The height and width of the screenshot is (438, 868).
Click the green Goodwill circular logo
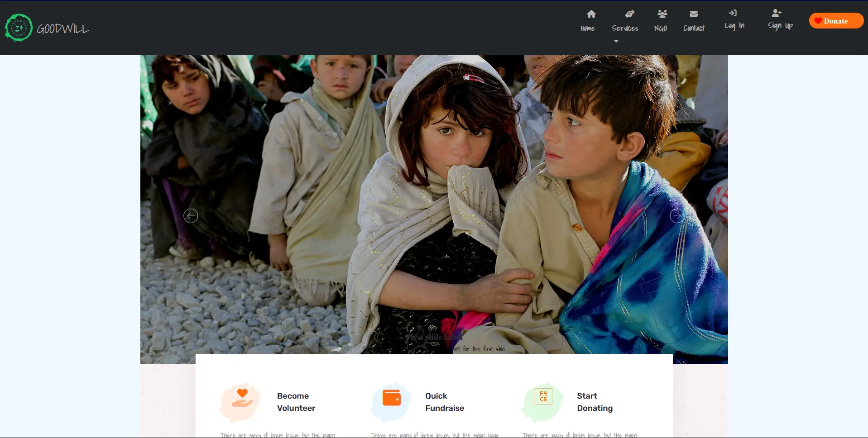pyautogui.click(x=19, y=28)
